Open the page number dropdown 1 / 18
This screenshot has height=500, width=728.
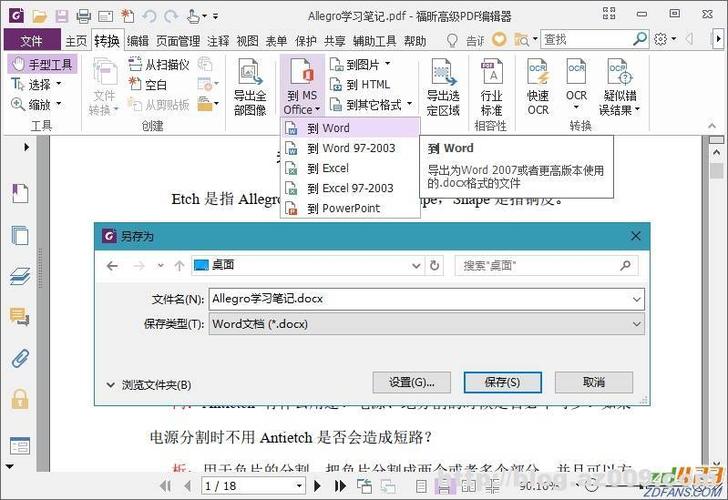(x=299, y=486)
